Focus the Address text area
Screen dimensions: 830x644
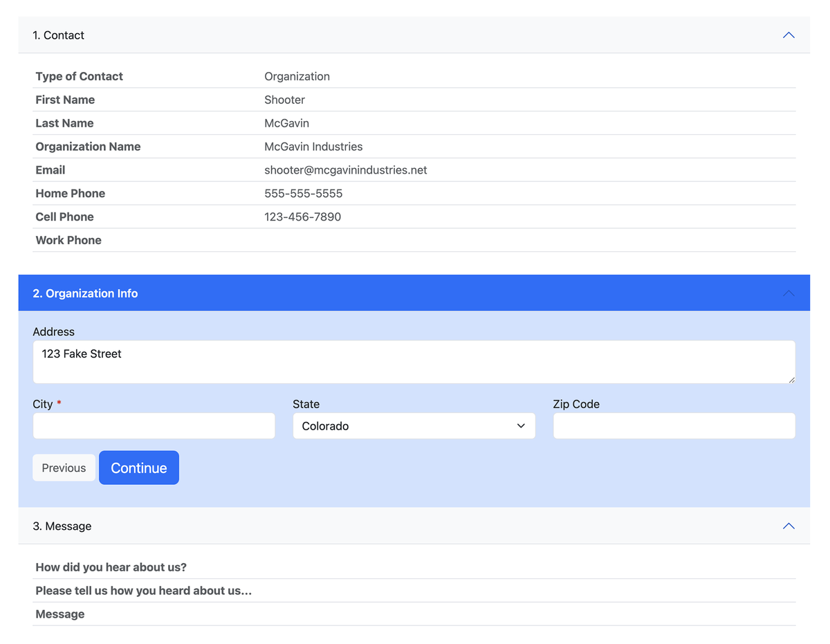pyautogui.click(x=414, y=362)
